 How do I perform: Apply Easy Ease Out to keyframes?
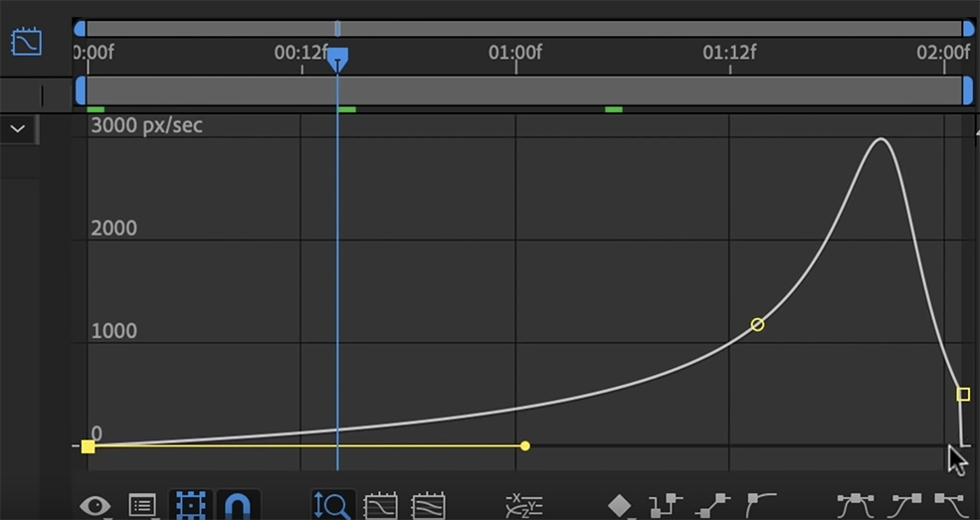(950, 506)
